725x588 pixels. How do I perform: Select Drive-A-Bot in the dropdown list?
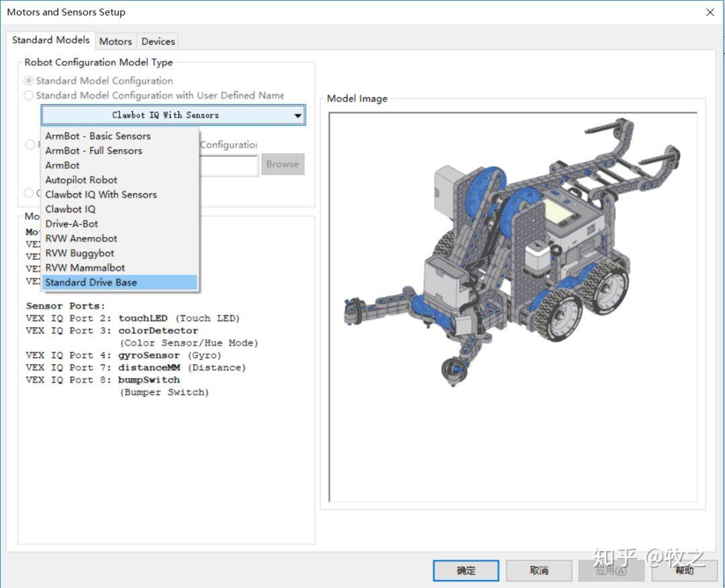[x=72, y=224]
